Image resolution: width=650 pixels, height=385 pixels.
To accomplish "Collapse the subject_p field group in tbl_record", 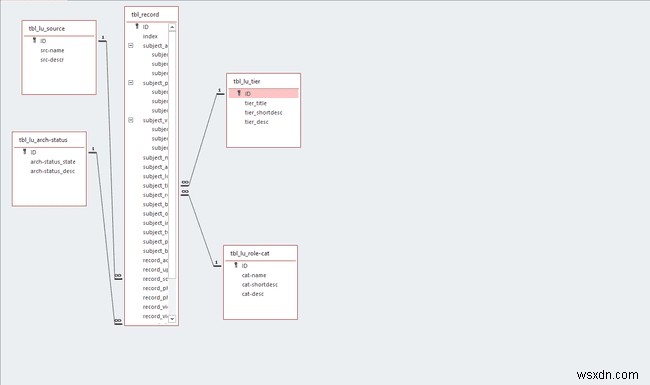I will coord(131,83).
